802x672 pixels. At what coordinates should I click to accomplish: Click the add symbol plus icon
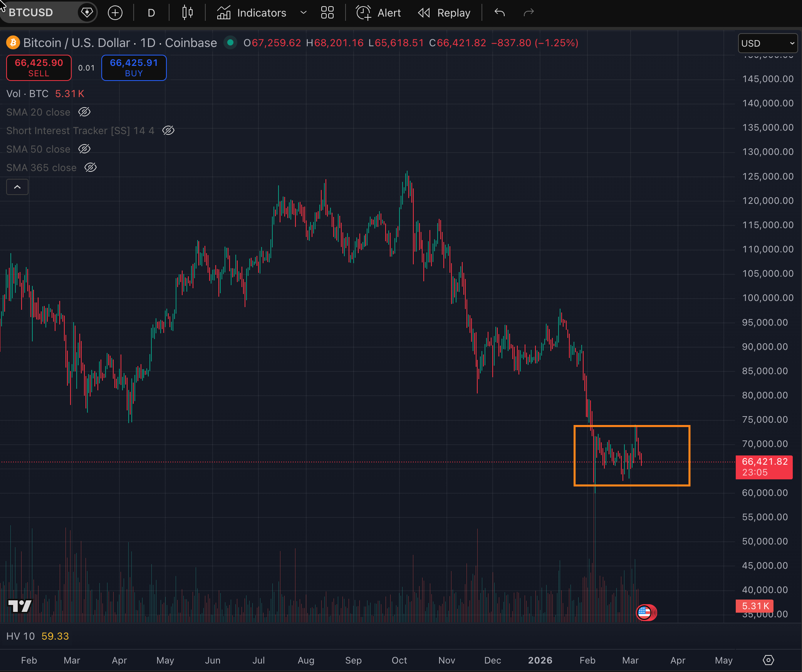(115, 13)
